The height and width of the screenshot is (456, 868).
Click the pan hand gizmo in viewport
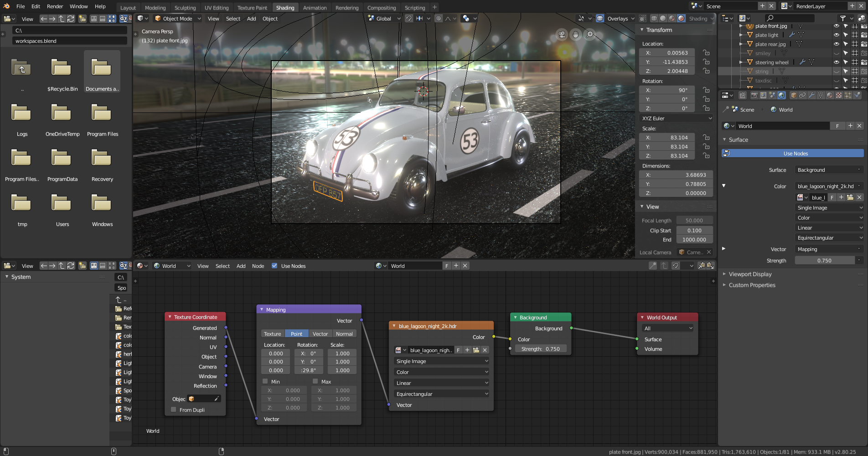point(576,35)
